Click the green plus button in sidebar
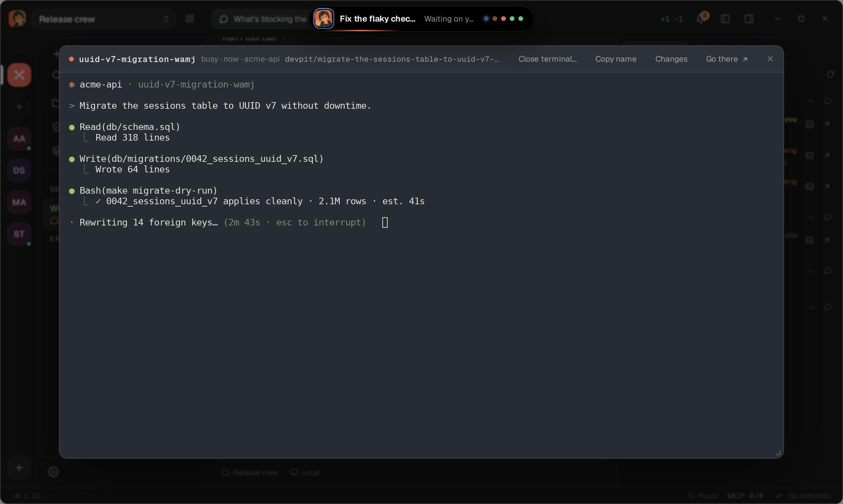 click(19, 468)
